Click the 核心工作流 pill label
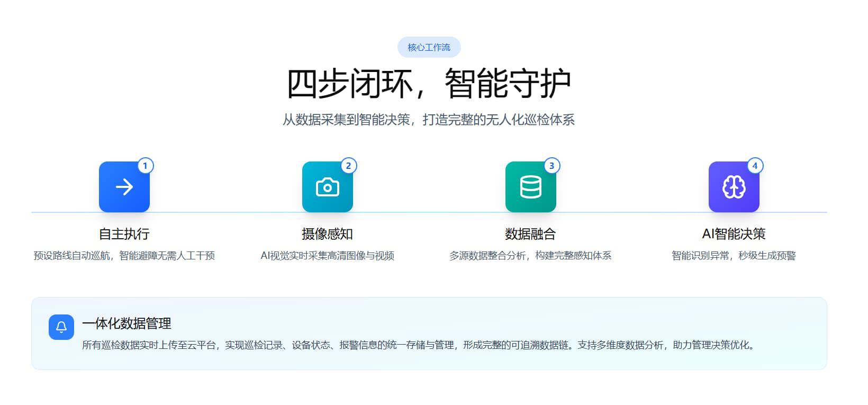Viewport: 868px width, 405px height. [x=429, y=48]
